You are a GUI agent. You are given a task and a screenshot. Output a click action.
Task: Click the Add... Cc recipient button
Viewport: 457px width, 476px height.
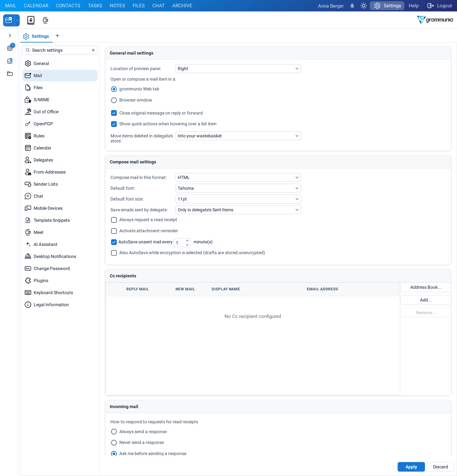tap(426, 300)
